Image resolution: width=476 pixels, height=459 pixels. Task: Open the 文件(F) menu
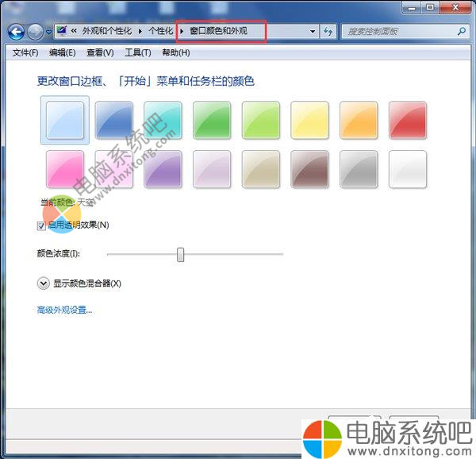(x=25, y=52)
